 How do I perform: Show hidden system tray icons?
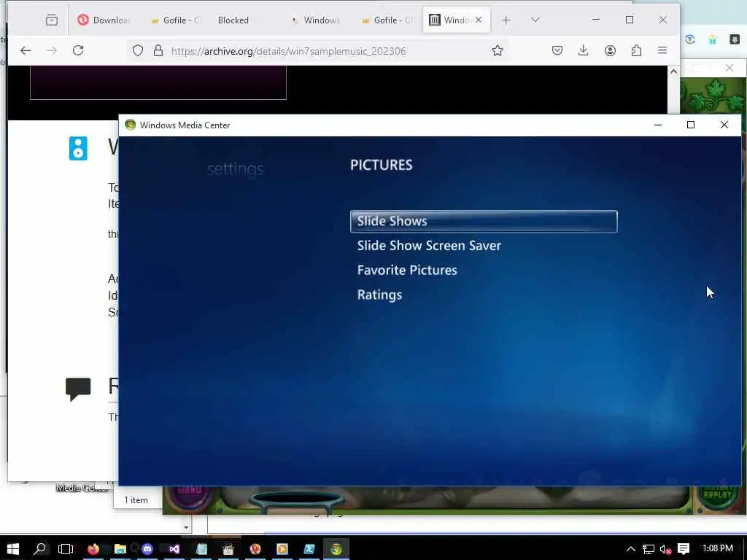pos(630,548)
